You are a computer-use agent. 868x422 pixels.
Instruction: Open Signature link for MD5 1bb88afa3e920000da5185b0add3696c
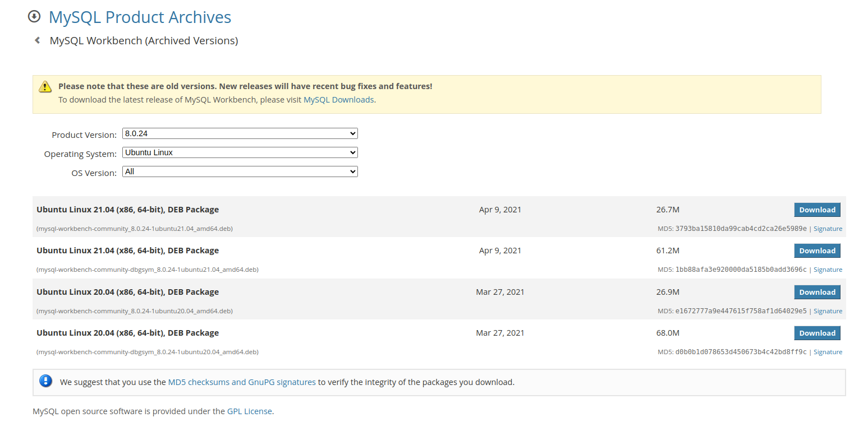pyautogui.click(x=828, y=270)
